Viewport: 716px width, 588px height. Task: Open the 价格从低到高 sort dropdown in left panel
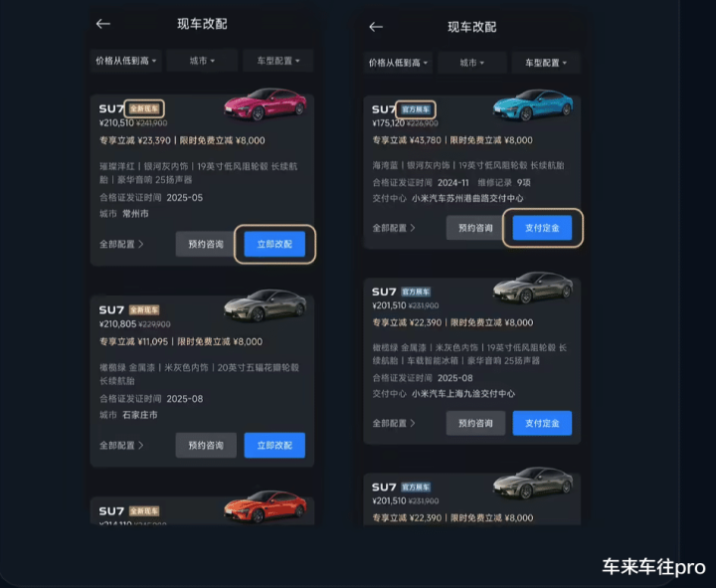(126, 61)
